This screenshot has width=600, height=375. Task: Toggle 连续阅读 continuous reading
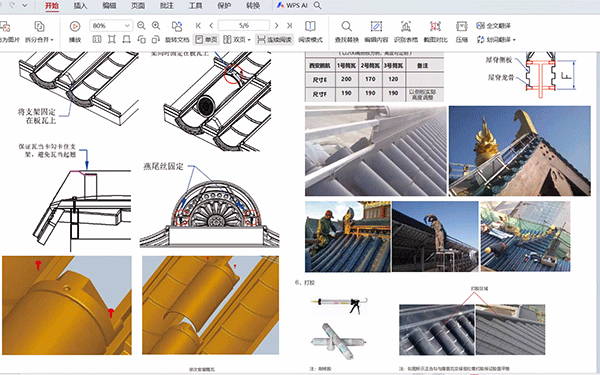274,39
